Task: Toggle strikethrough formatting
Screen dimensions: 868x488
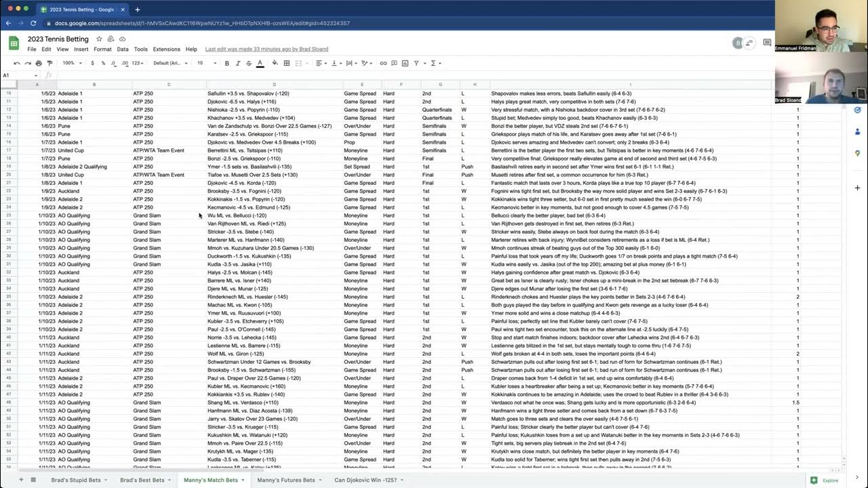Action: point(248,63)
